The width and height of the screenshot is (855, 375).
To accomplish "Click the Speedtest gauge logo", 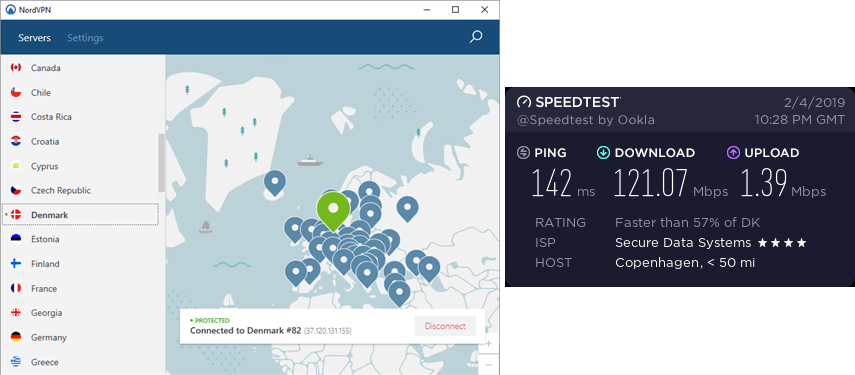I will coord(523,102).
